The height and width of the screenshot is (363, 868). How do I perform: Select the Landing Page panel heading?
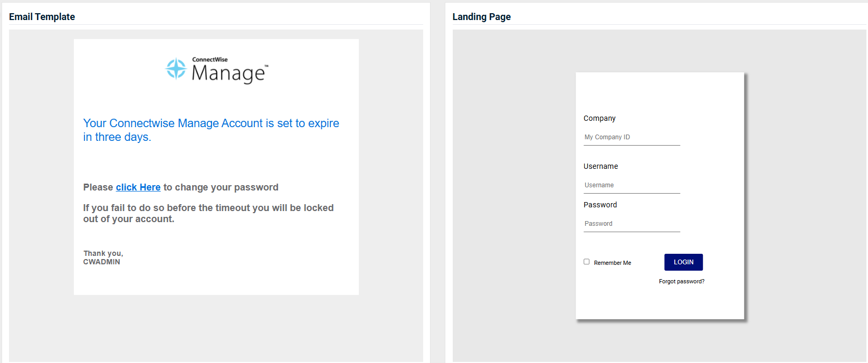coord(481,17)
